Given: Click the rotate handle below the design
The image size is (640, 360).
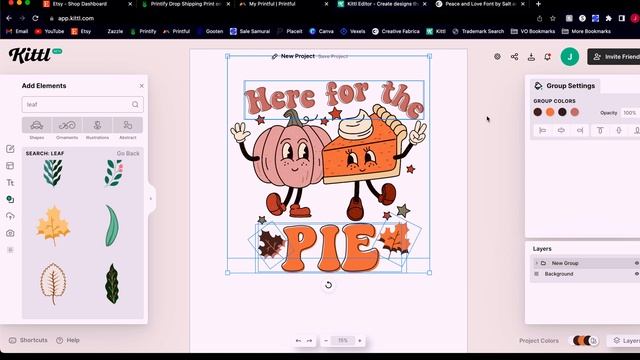Looking at the screenshot, I should tap(328, 285).
